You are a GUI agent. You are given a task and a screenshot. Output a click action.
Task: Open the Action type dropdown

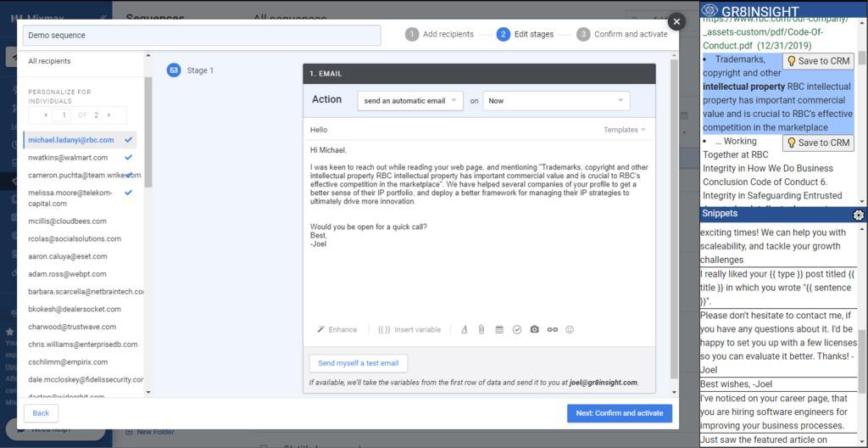tap(409, 101)
